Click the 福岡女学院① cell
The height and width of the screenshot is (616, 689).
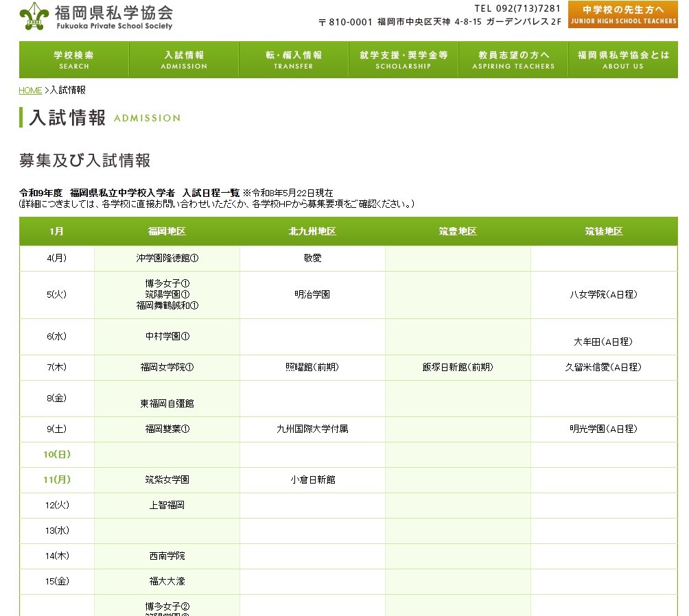[x=167, y=367]
